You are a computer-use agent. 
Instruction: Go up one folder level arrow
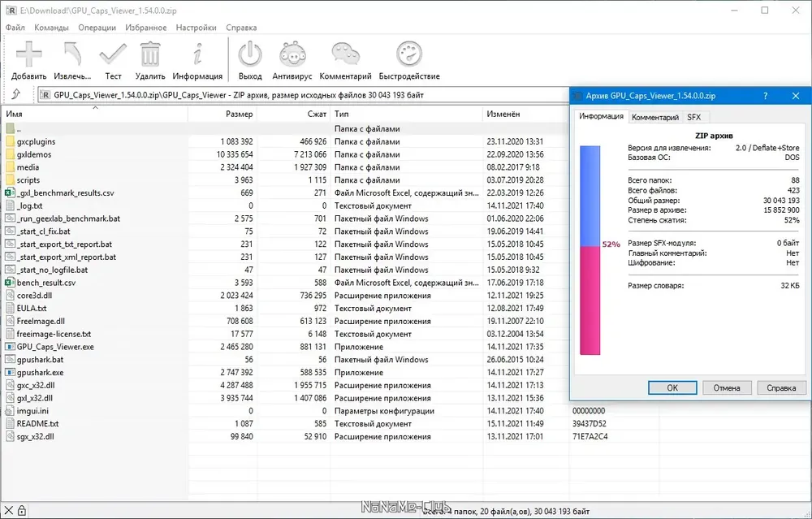click(16, 94)
